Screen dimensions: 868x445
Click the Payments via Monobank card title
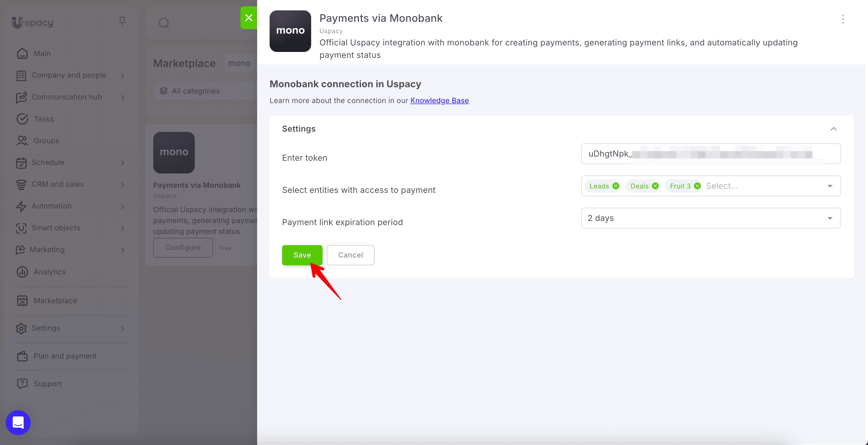[x=197, y=185]
